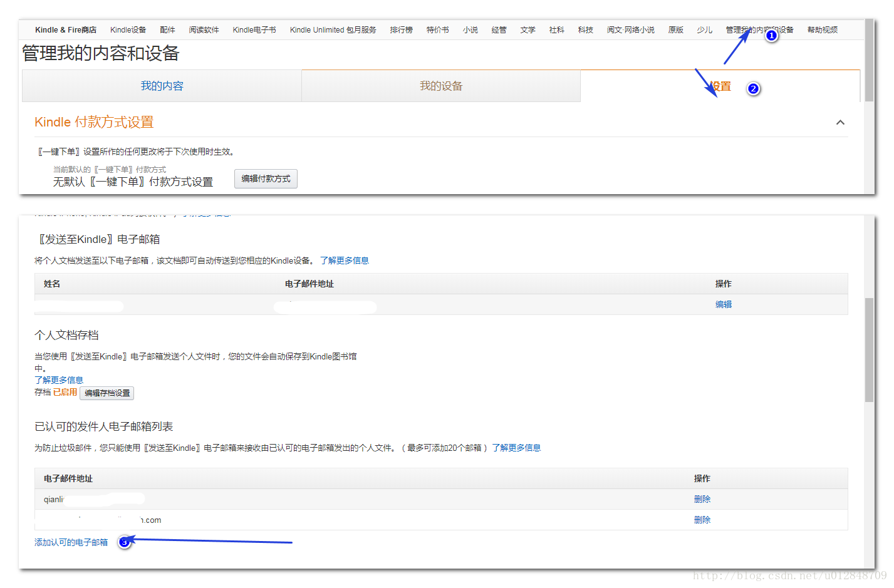This screenshot has height=588, width=894.
Task: Delete the qianli approved email row
Action: 702,499
